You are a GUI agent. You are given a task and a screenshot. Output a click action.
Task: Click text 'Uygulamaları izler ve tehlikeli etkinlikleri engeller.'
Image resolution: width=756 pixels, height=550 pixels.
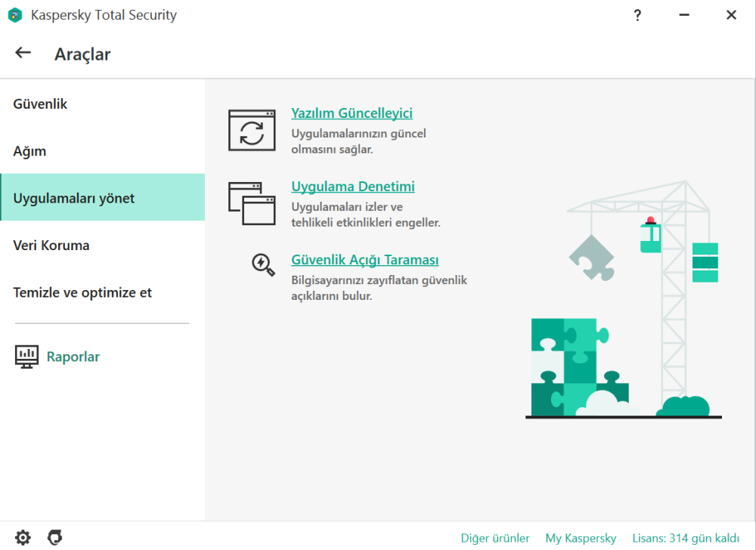366,215
